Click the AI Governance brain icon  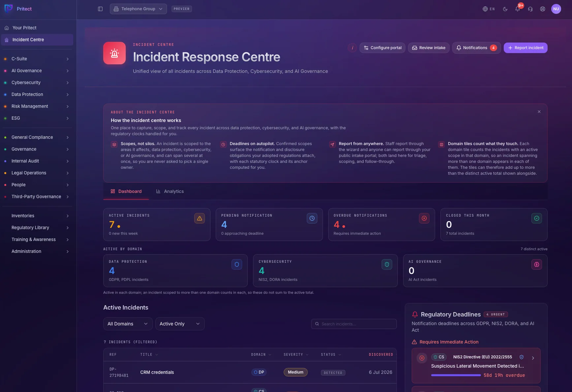537,264
